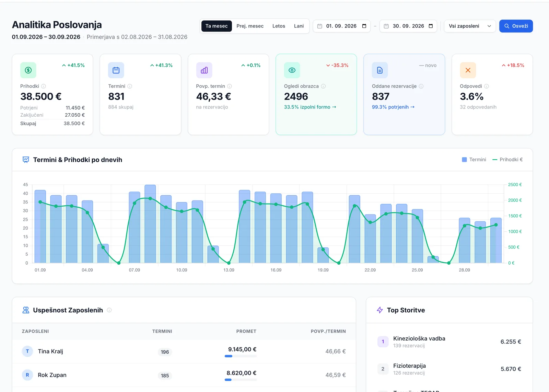This screenshot has width=549, height=392.
Task: Click Kineziološka vadba service row
Action: [x=449, y=342]
